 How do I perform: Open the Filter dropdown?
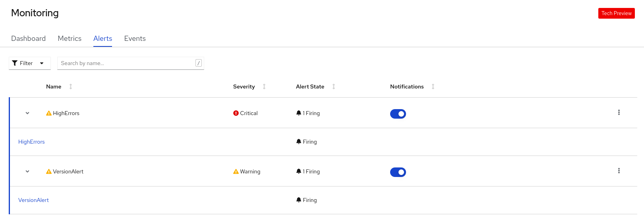[x=30, y=63]
